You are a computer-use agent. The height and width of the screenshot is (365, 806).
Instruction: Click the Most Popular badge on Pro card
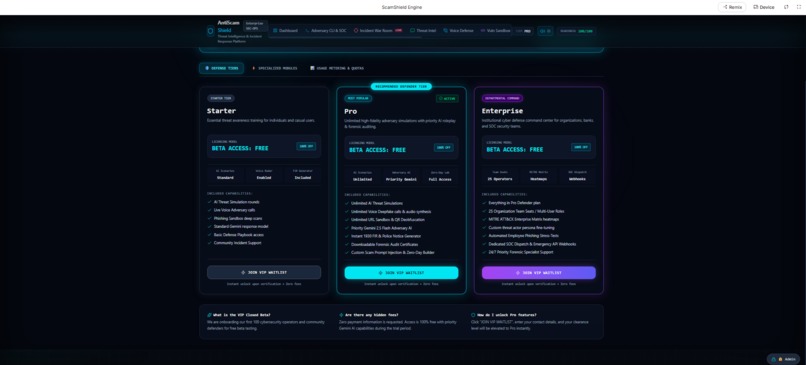coord(358,98)
